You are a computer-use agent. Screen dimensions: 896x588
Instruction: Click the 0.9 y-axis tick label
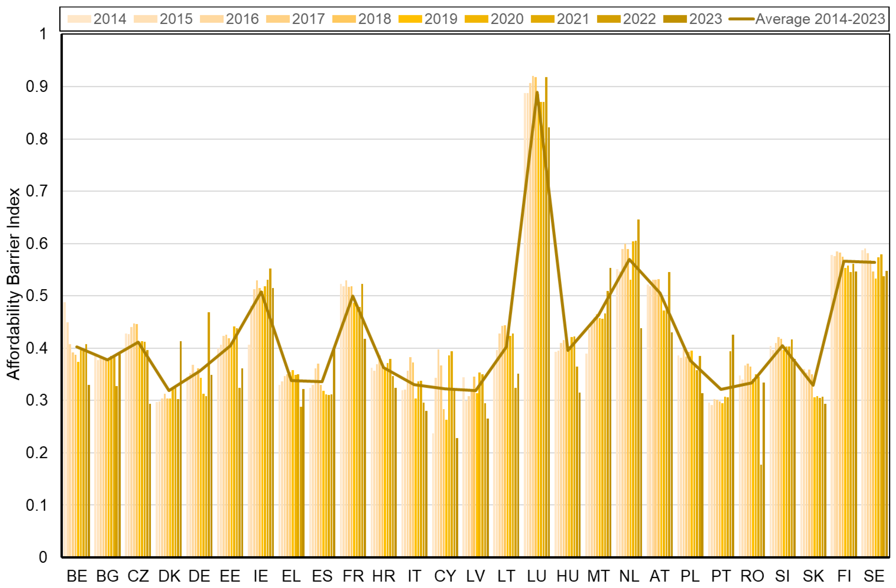[x=36, y=87]
